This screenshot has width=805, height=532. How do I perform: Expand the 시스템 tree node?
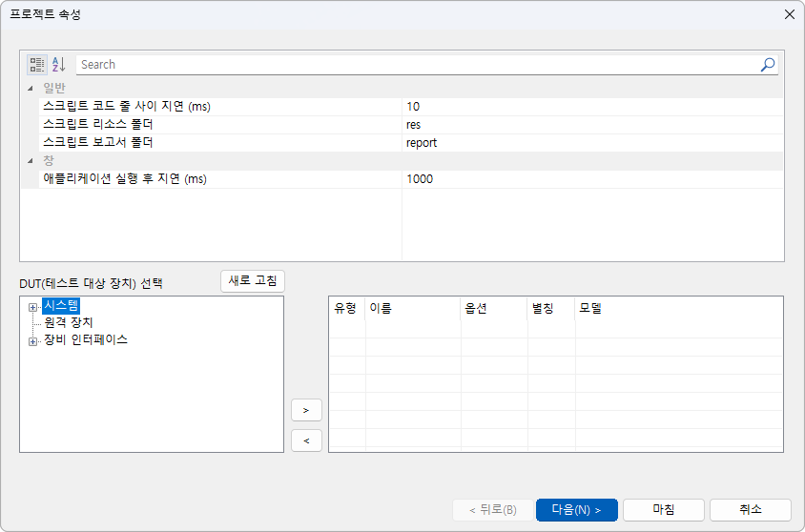32,307
